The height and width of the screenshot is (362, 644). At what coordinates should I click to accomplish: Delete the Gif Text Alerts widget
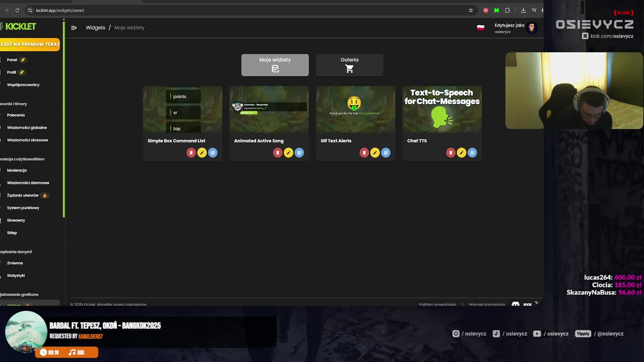(364, 153)
